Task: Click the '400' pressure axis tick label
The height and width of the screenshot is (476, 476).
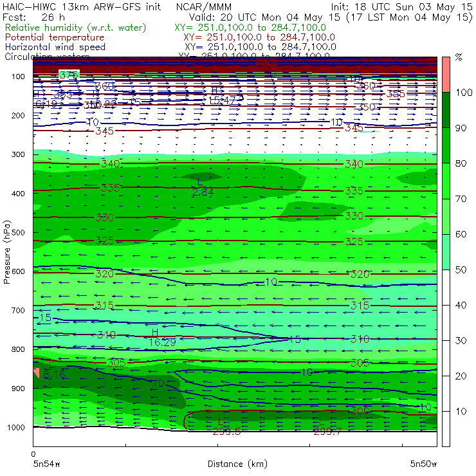Action: pyautogui.click(x=18, y=194)
